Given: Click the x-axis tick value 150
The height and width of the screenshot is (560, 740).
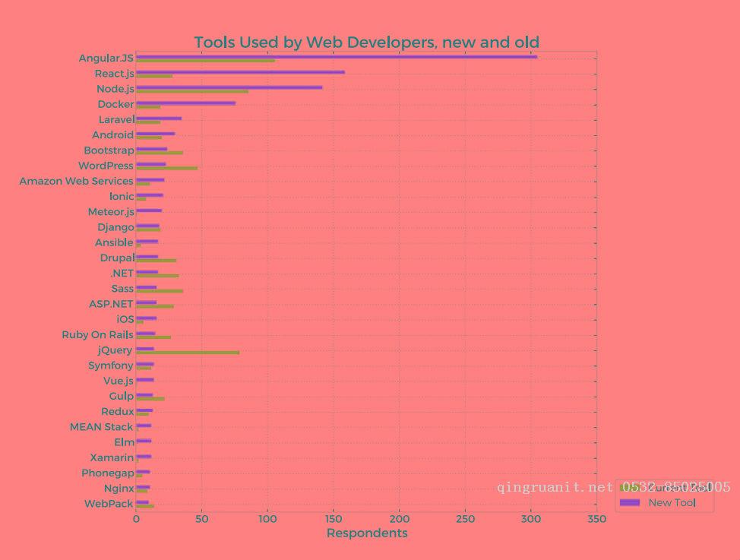Looking at the screenshot, I should (334, 519).
